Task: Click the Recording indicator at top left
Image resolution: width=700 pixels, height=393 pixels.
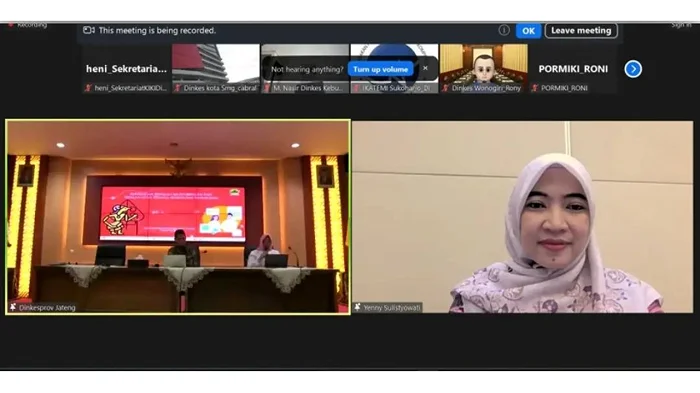Action: pos(28,25)
